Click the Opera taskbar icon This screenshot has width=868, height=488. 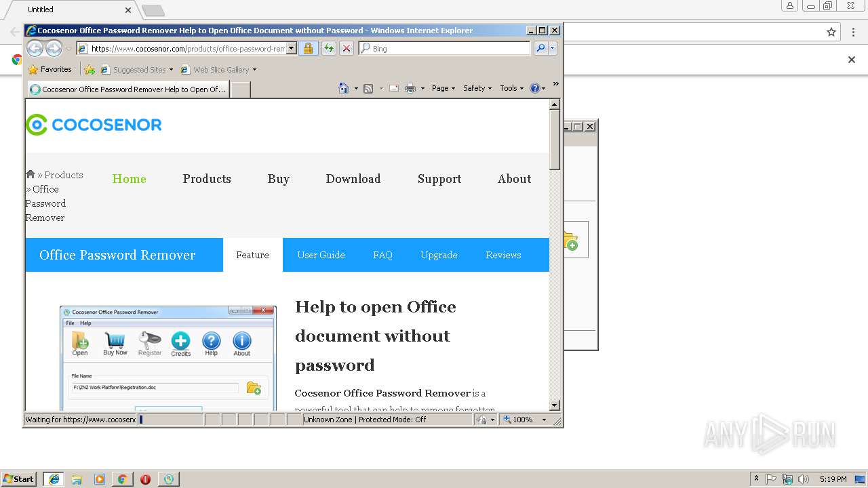145,479
